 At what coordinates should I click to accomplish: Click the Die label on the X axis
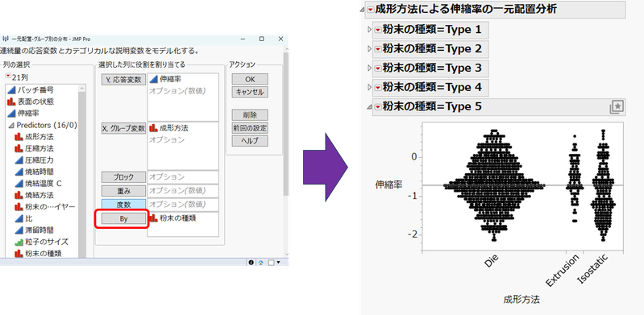click(x=492, y=262)
